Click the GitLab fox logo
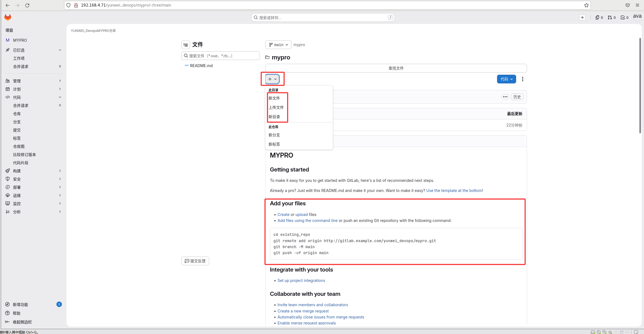The width and height of the screenshot is (644, 334). 8,17
